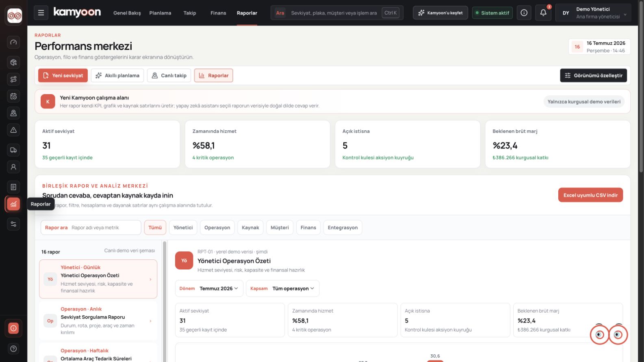Open the calendar clock icon in sidebar
The width and height of the screenshot is (644, 362).
13,96
